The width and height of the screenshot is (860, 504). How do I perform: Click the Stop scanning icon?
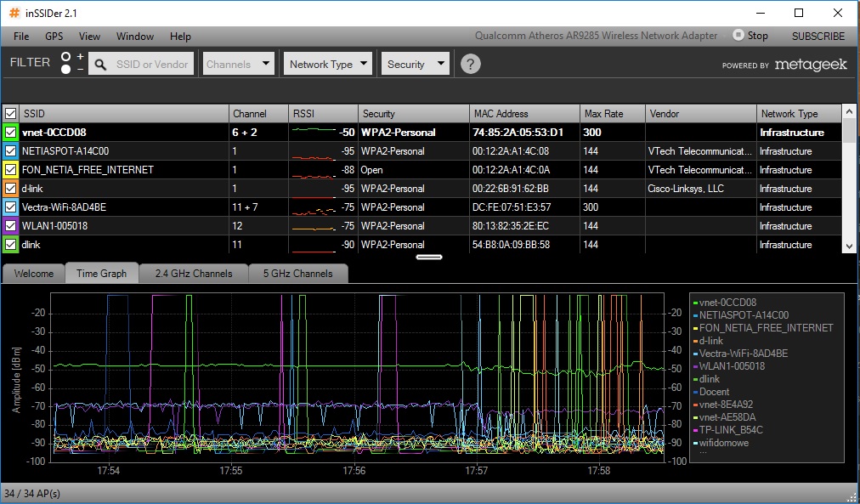pyautogui.click(x=738, y=36)
